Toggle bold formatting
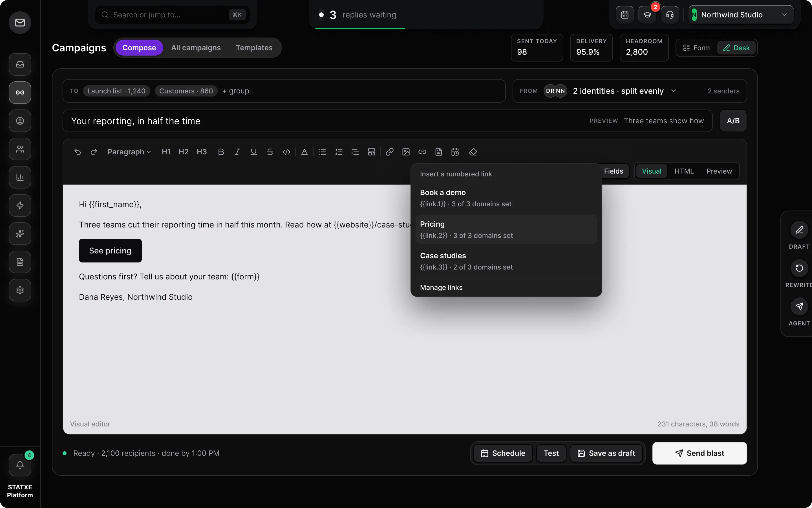Screen dimensions: 812x508 221,152
